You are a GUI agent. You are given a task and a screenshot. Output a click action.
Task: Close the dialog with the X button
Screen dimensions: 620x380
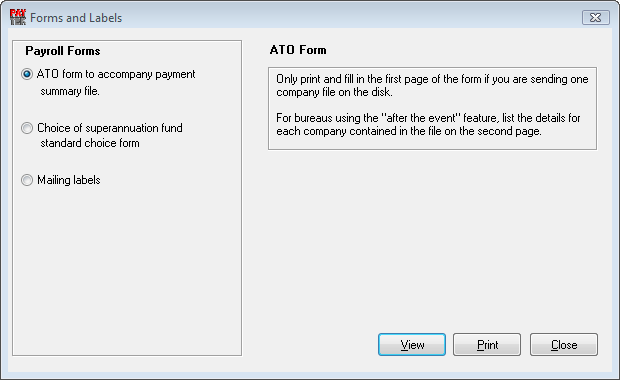(595, 18)
